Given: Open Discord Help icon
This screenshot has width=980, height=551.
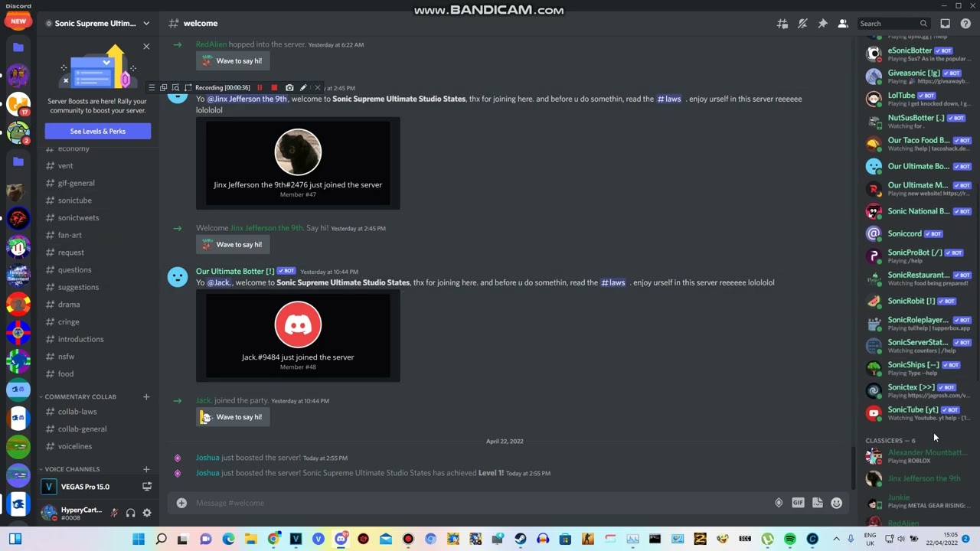Looking at the screenshot, I should pyautogui.click(x=965, y=24).
